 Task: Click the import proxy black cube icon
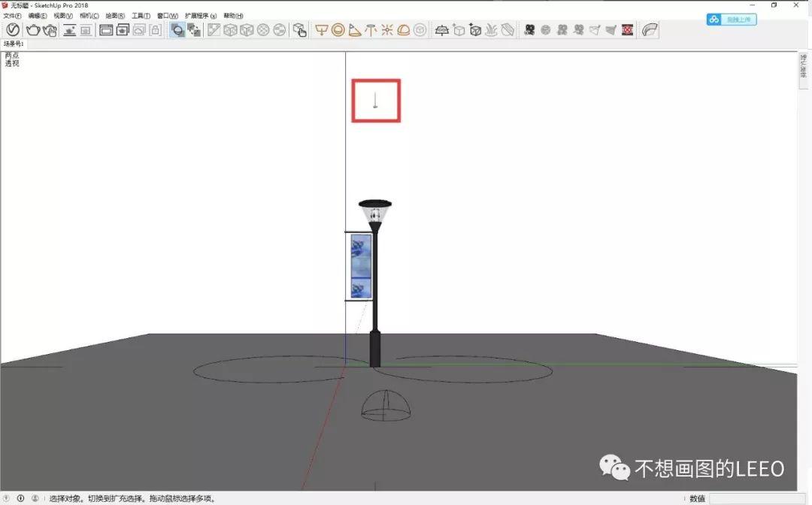click(x=475, y=30)
